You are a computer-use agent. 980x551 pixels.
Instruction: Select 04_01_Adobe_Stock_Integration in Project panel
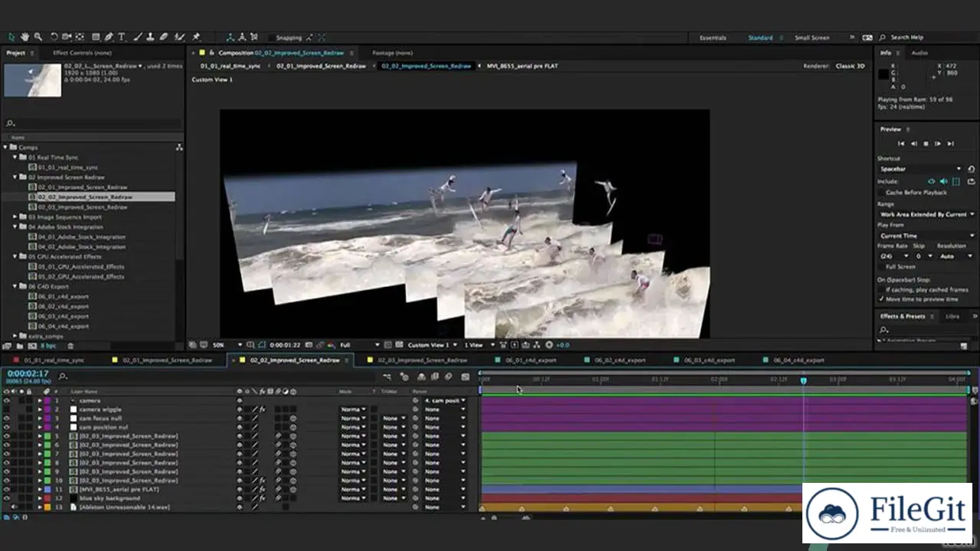82,236
